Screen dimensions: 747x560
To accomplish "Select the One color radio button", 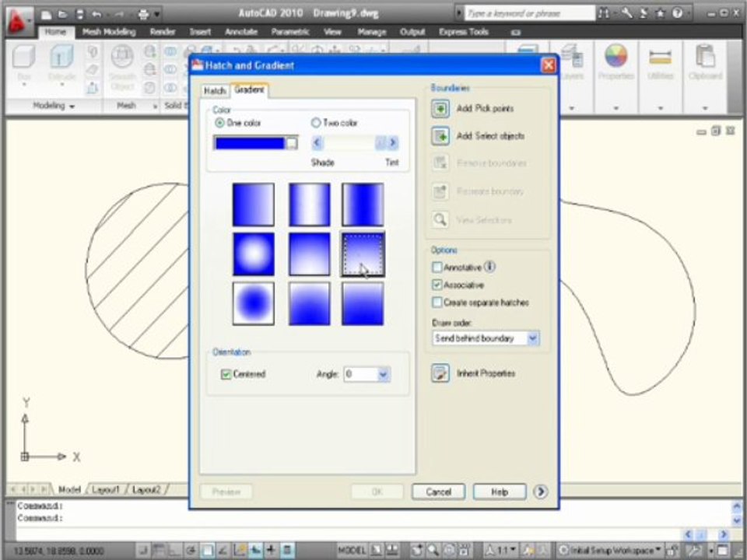I will [219, 123].
